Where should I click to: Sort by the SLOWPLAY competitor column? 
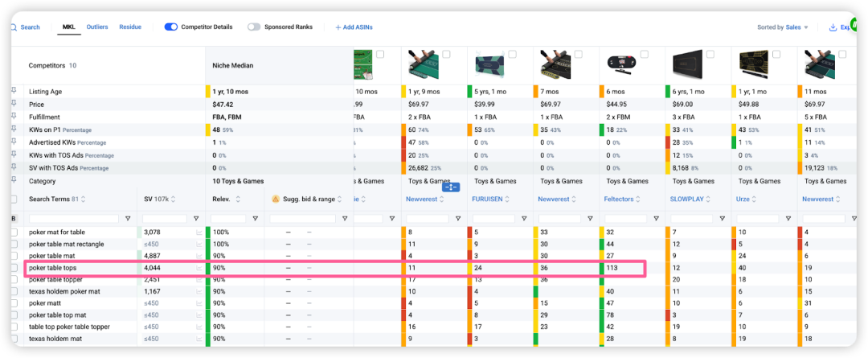point(686,199)
